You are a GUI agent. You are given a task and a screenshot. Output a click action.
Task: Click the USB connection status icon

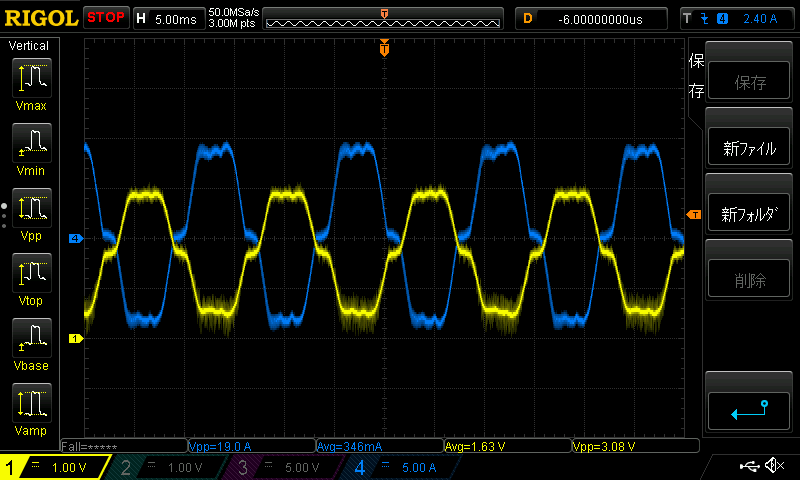click(x=749, y=465)
